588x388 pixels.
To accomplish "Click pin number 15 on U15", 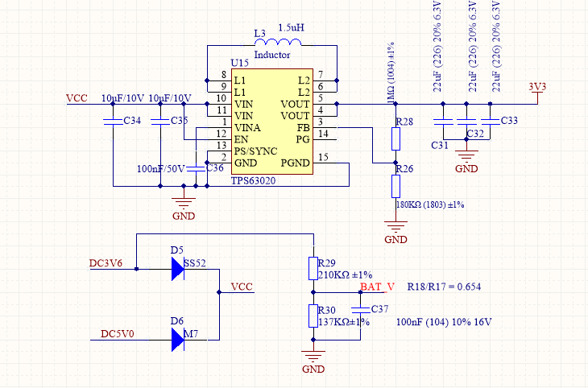I will (x=323, y=158).
